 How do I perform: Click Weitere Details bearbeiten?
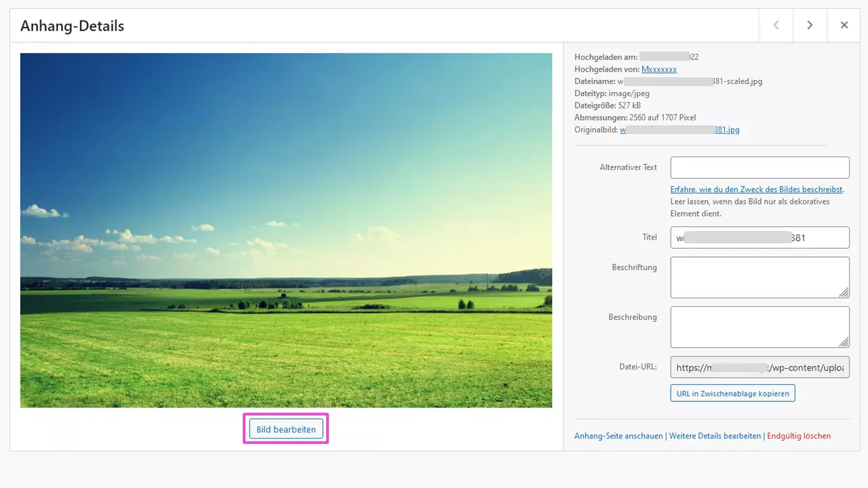coord(715,436)
